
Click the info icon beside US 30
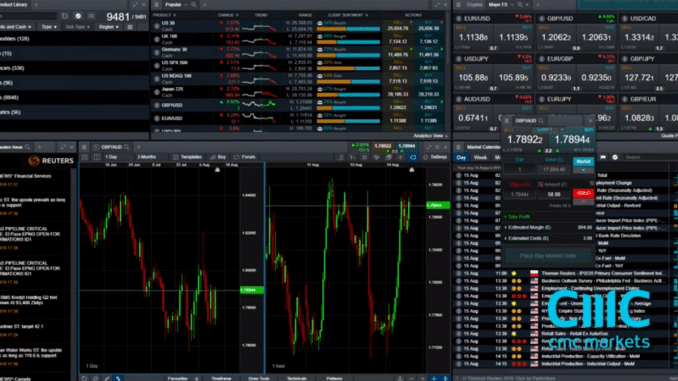pyautogui.click(x=157, y=26)
